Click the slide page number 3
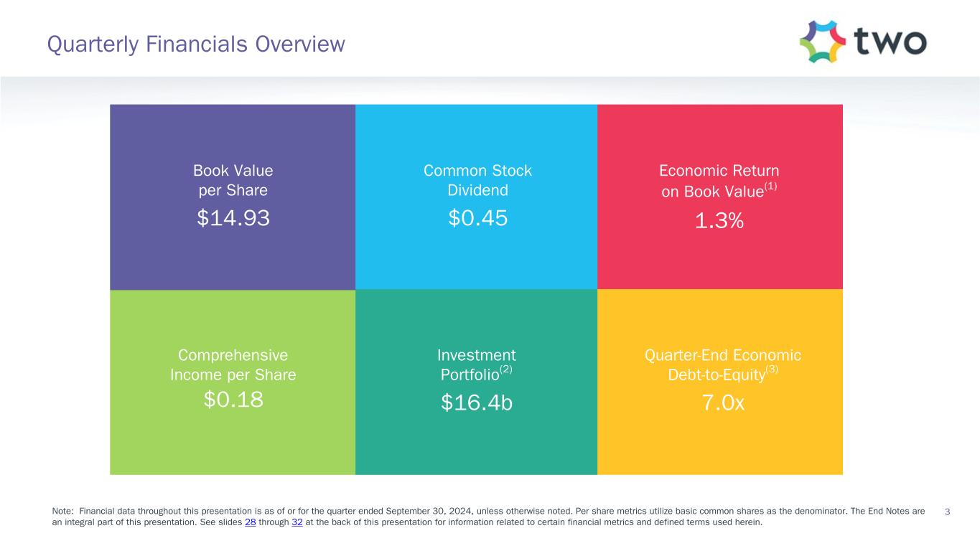The width and height of the screenshot is (980, 551). (948, 512)
